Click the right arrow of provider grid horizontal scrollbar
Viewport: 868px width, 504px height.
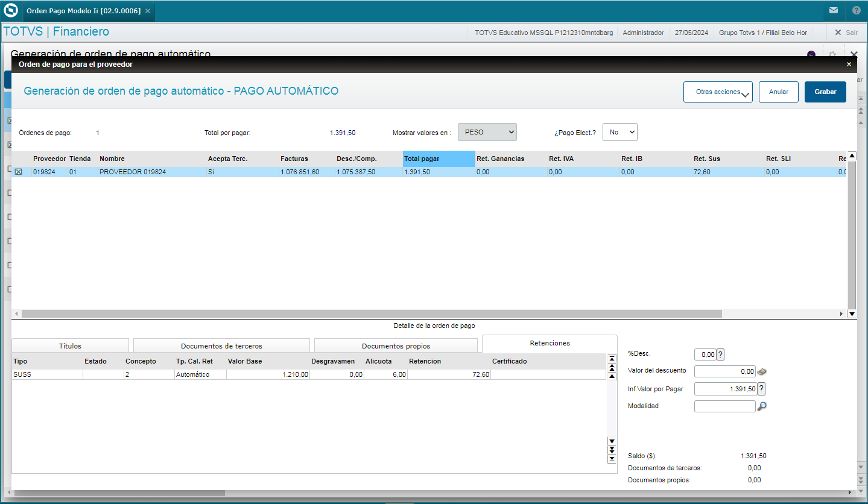[x=842, y=314]
